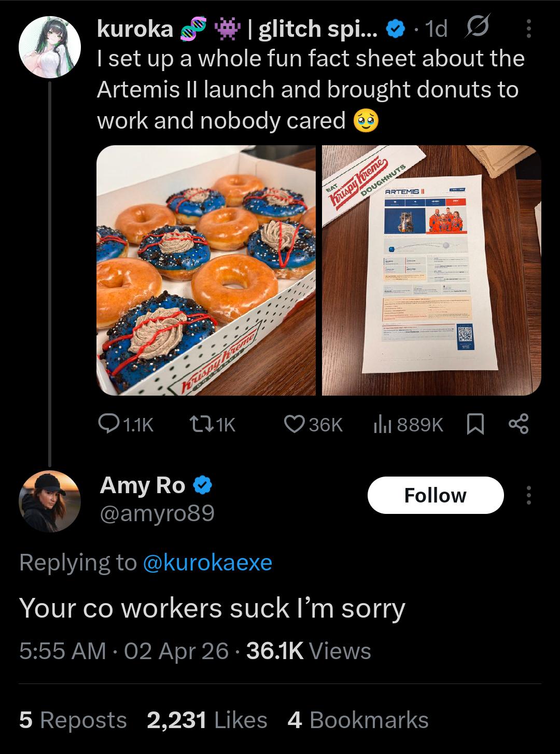Follow Amy Ro

click(435, 495)
